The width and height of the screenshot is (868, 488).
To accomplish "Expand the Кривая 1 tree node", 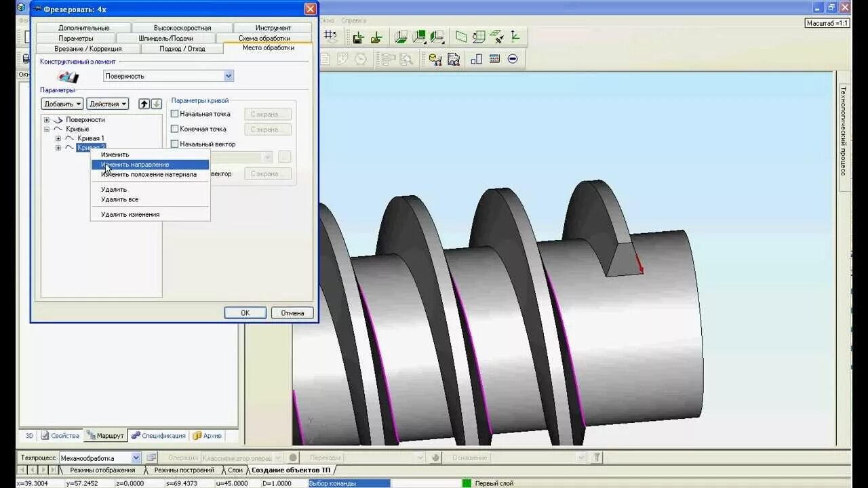I will pos(58,138).
